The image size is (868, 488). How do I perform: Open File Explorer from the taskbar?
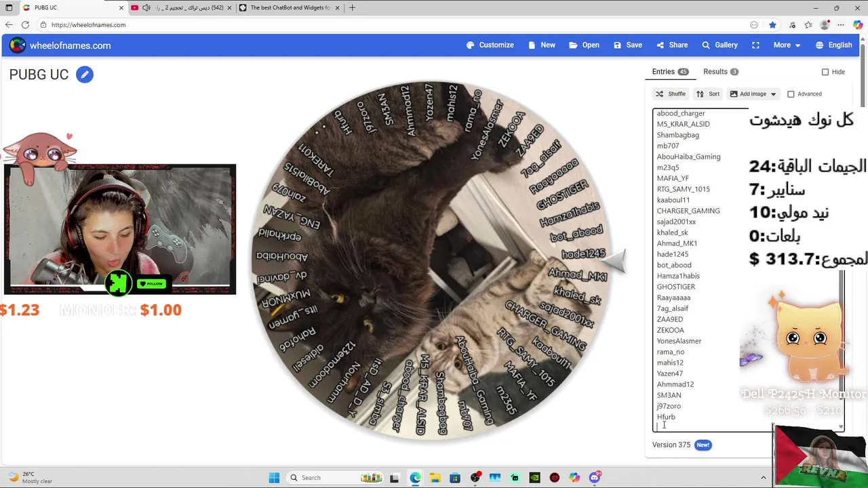(x=435, y=478)
